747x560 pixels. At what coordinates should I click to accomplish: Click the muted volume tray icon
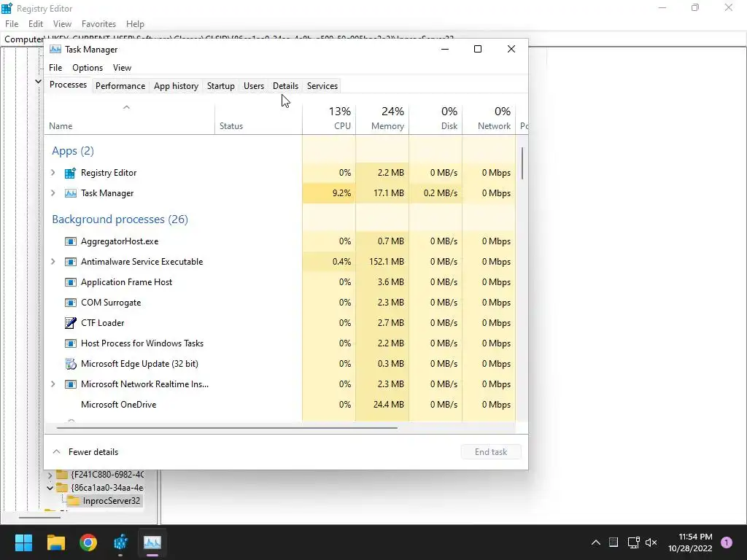tap(651, 542)
